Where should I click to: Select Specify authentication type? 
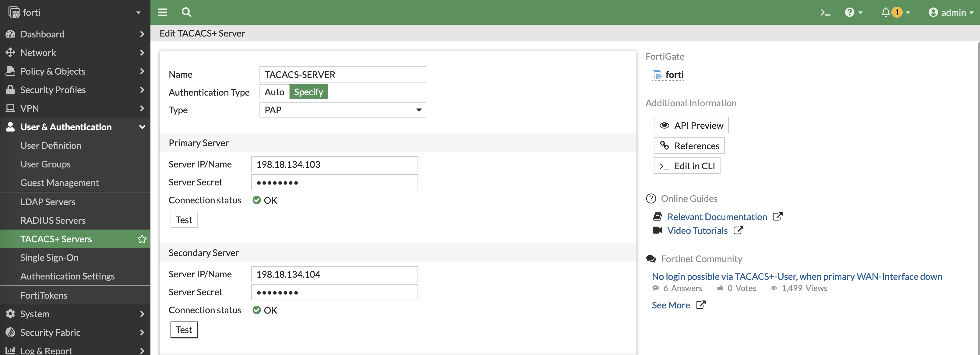point(308,92)
